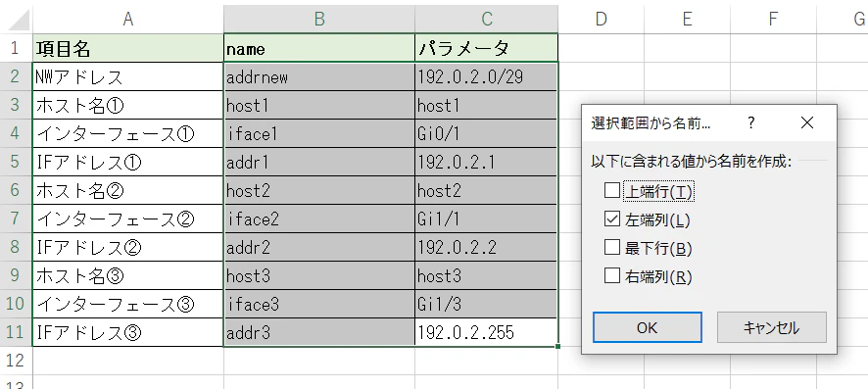868x389 pixels.
Task: Select column F header
Action: point(773,20)
